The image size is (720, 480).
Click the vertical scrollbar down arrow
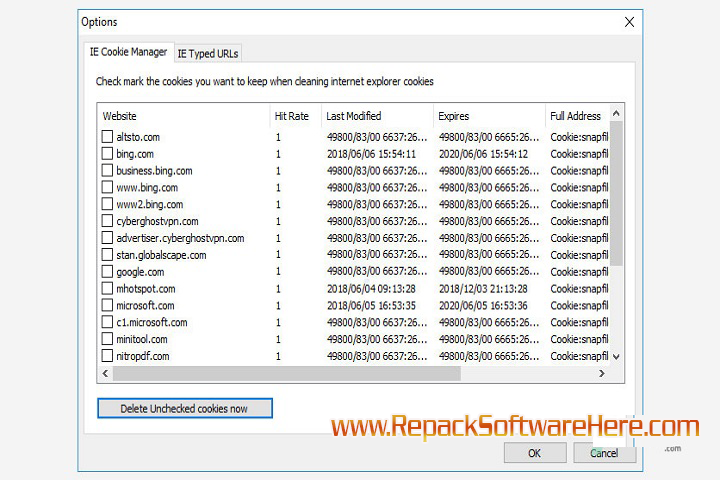tap(616, 357)
